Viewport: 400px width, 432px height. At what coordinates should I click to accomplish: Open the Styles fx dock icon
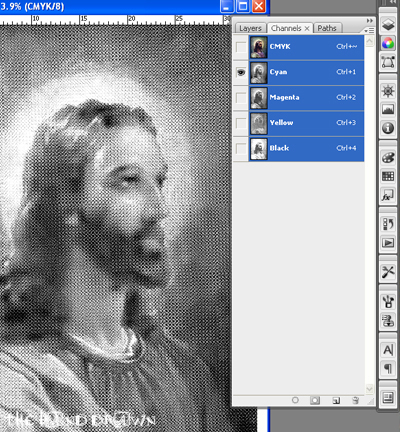point(388,195)
